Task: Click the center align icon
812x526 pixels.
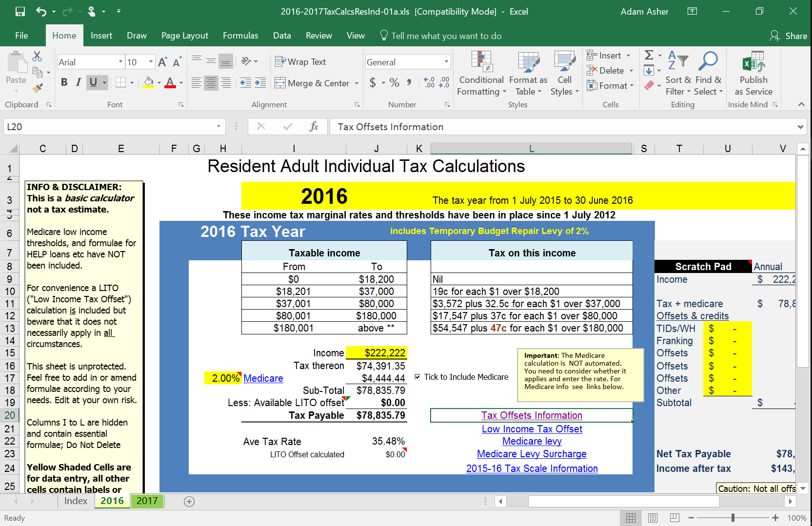Action: pos(211,83)
